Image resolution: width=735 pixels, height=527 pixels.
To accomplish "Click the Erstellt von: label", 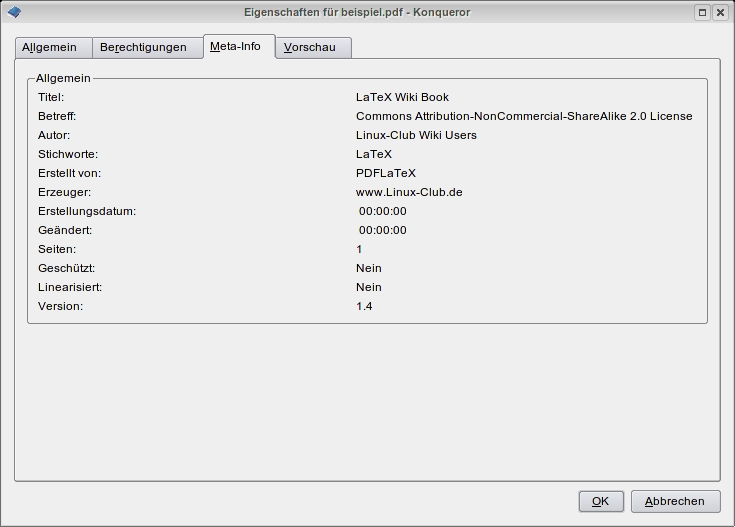I will pos(69,173).
